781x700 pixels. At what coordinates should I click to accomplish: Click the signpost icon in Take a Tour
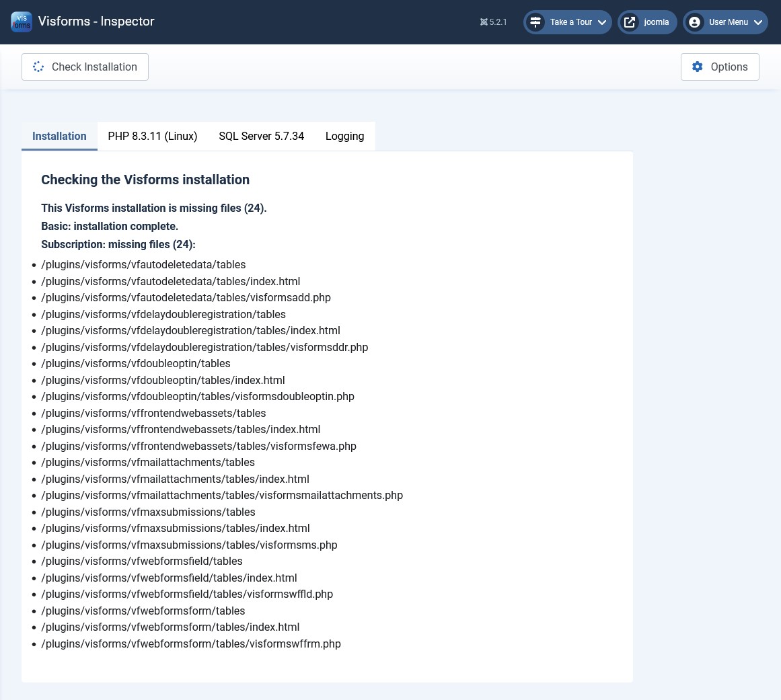tap(535, 22)
